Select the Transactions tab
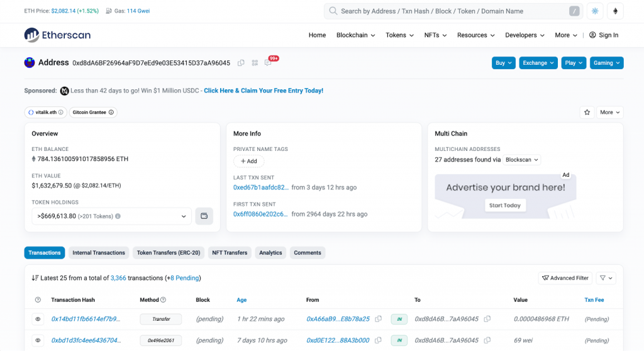This screenshot has height=351, width=644. point(45,253)
